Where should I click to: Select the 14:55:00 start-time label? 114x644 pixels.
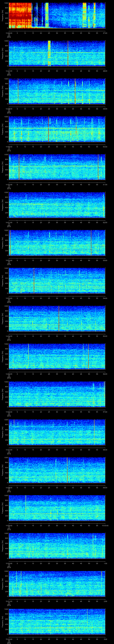coord(9,374)
